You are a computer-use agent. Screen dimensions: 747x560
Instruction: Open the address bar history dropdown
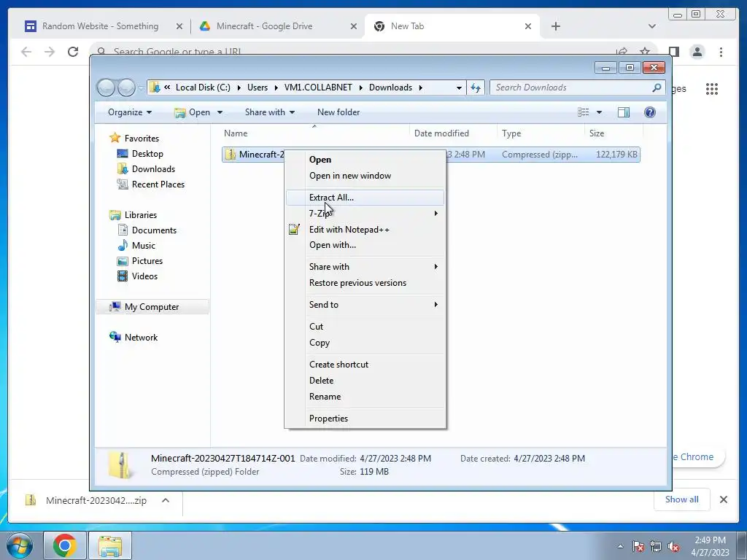[x=459, y=87]
